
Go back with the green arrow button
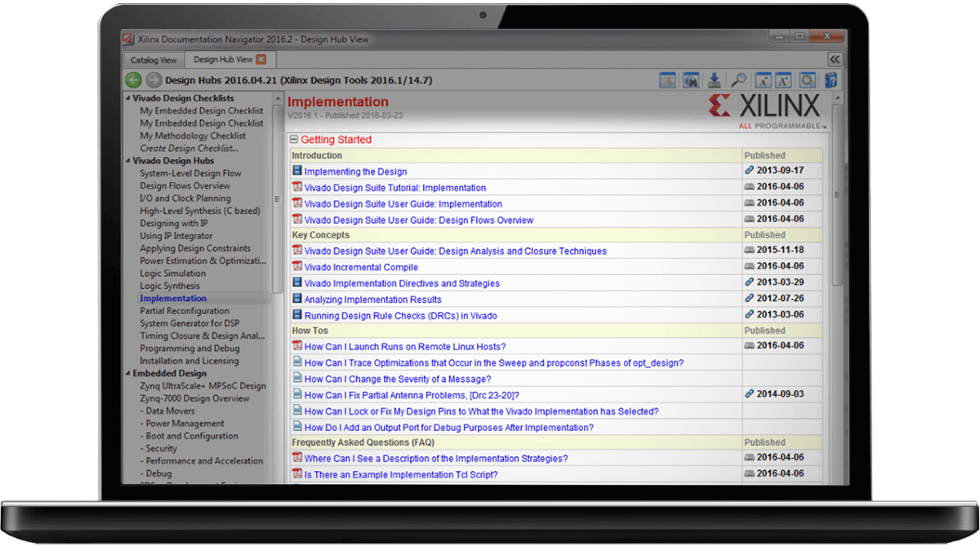coord(133,80)
